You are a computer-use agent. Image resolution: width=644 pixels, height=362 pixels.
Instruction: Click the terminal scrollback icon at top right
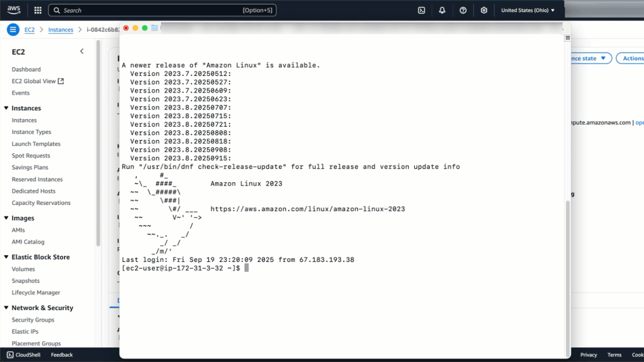click(568, 38)
